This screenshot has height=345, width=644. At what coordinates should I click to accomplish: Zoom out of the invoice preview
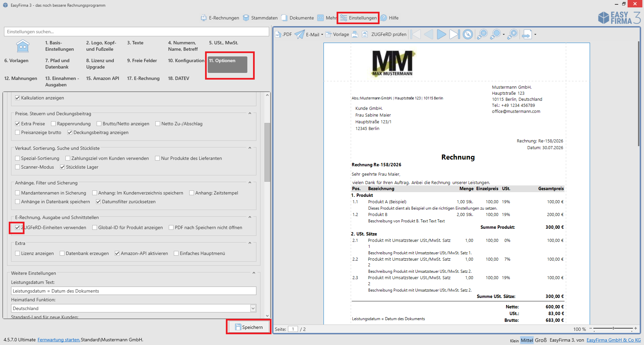click(482, 34)
